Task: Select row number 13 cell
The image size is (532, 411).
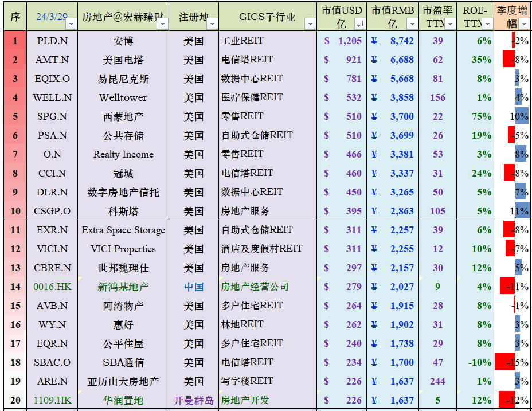Action: point(15,268)
